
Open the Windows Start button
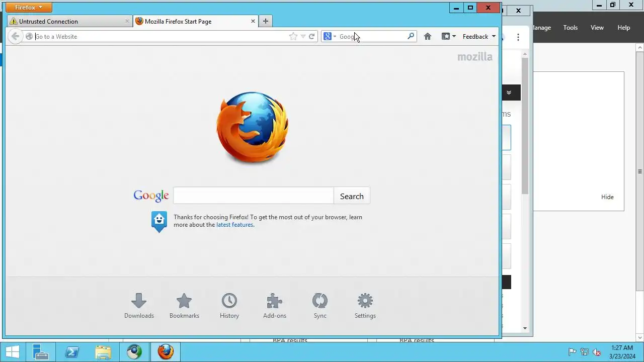click(x=13, y=351)
